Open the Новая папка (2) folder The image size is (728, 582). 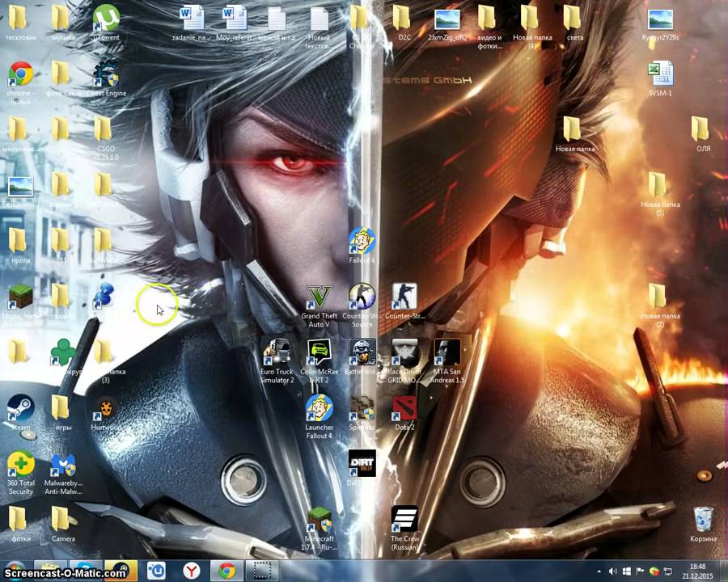pyautogui.click(x=660, y=306)
